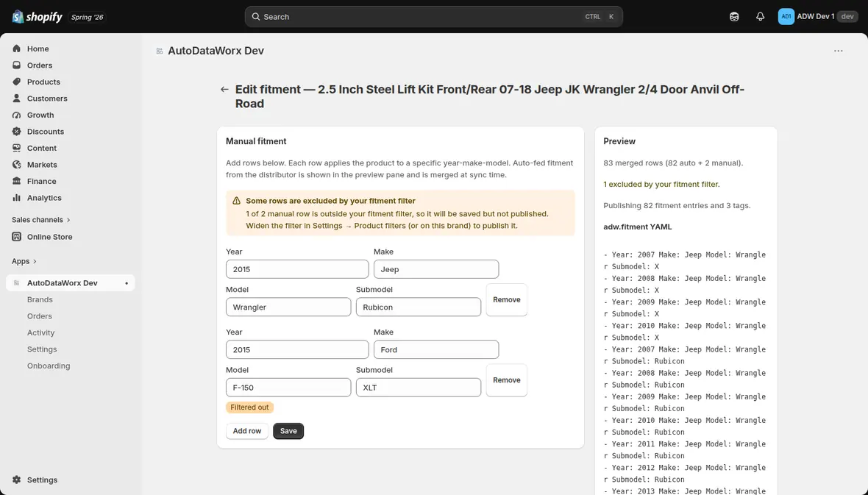This screenshot has width=868, height=495.
Task: Click the Shopify logo
Action: [37, 17]
